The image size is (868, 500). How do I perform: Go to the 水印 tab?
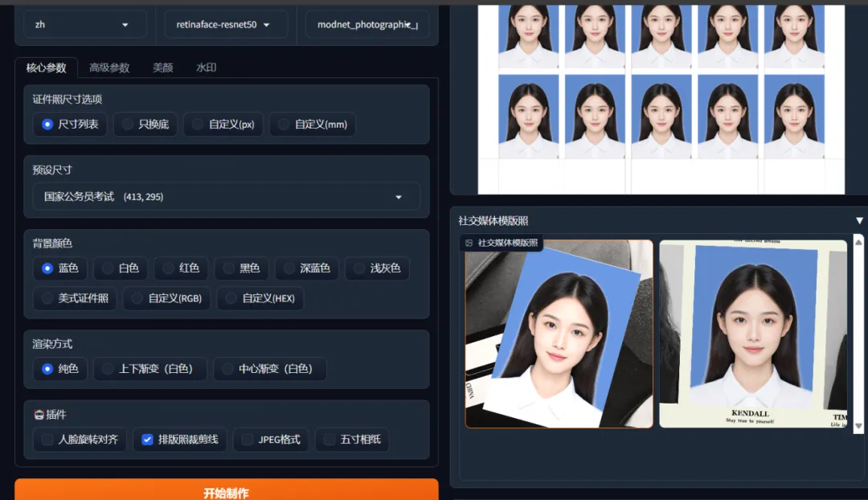(207, 68)
